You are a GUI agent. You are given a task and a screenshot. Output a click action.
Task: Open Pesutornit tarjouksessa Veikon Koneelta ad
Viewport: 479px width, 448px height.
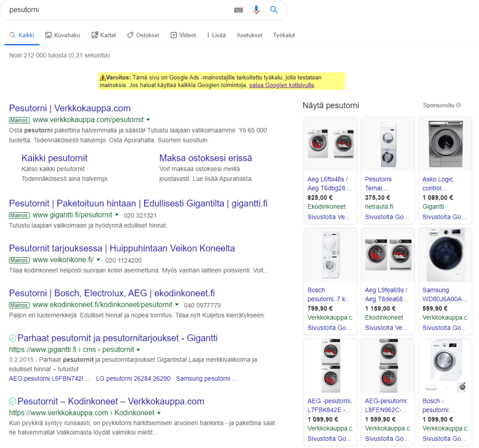pos(122,248)
